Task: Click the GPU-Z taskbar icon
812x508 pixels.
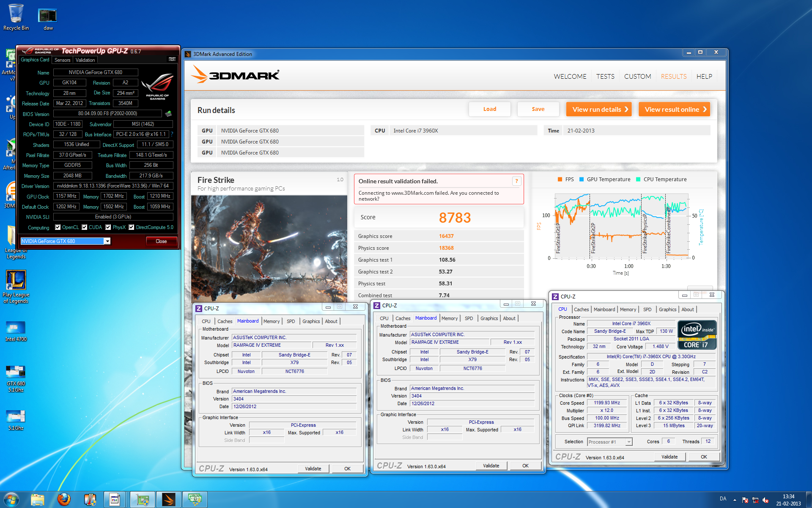Action: point(142,500)
